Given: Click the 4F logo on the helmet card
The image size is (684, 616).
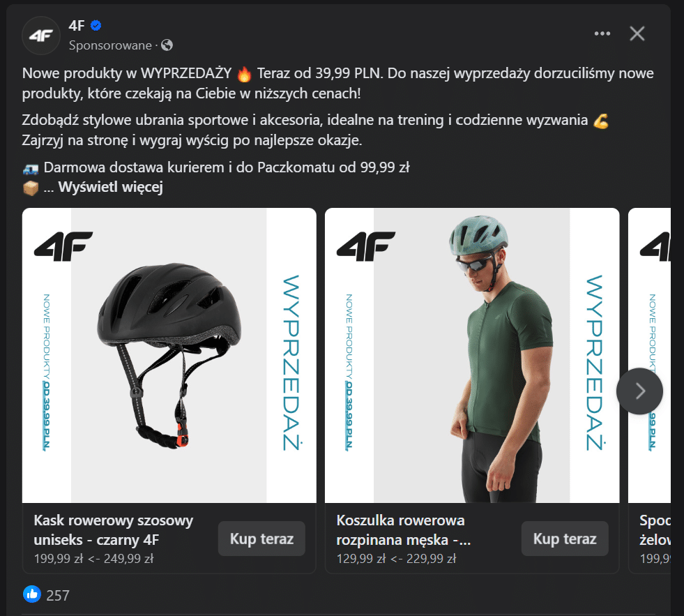Looking at the screenshot, I should (63, 246).
